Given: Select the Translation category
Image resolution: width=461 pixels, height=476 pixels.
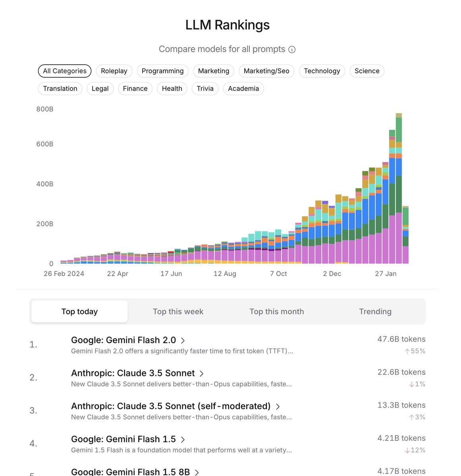Looking at the screenshot, I should pos(60,88).
